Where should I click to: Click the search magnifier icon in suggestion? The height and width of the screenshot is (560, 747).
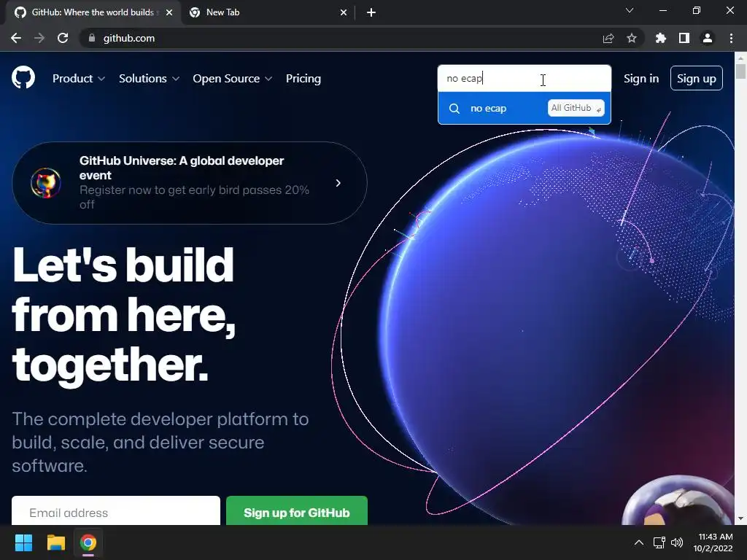click(x=454, y=109)
